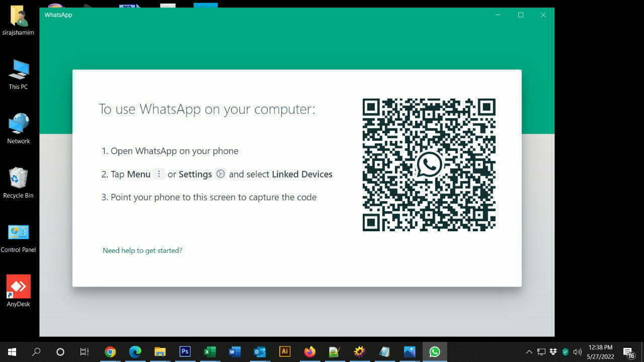Launch Firefox from the taskbar

coord(310,352)
